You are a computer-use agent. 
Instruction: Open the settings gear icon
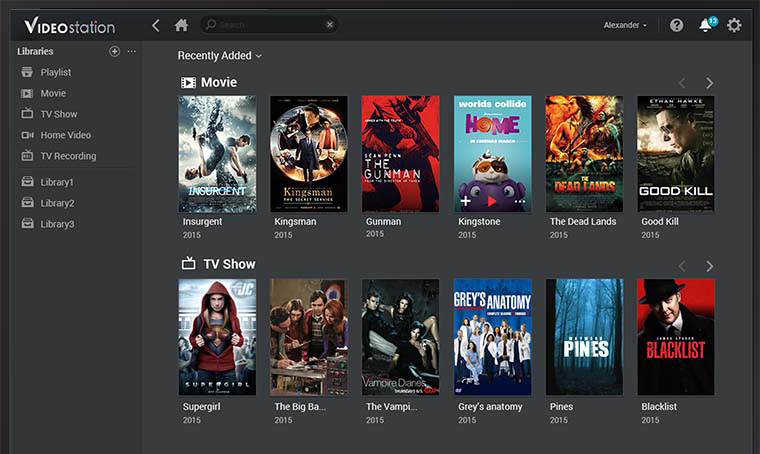[734, 25]
